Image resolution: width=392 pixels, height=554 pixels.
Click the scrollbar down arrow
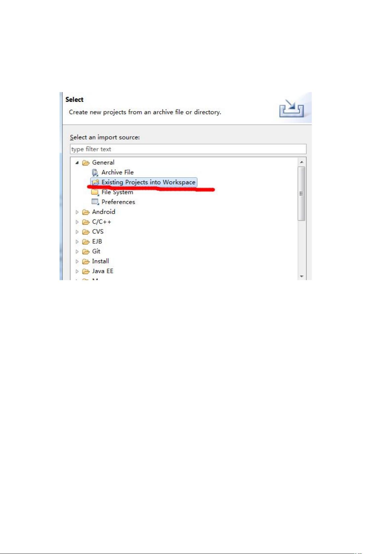coord(302,277)
